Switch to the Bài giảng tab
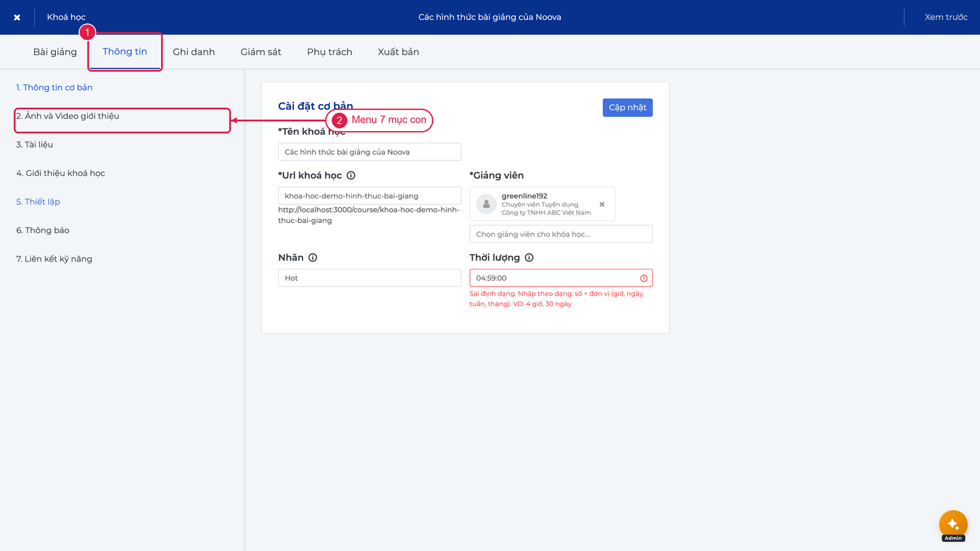 tap(55, 52)
